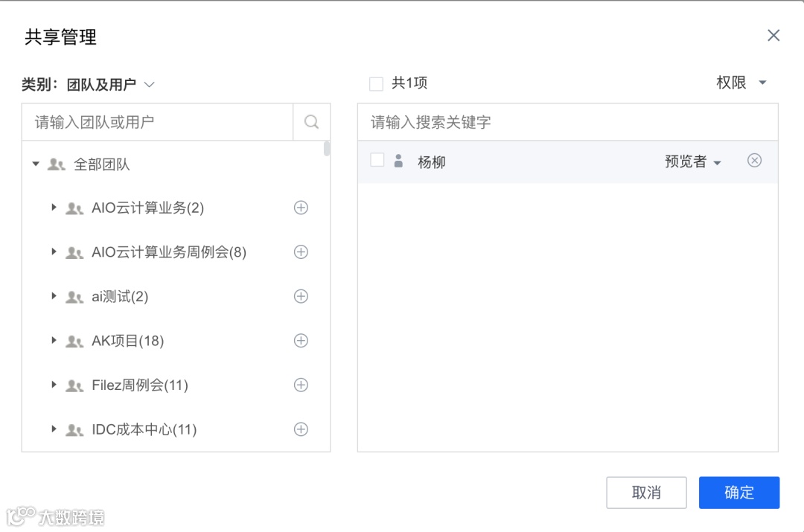Open the 权限 permissions dropdown
The width and height of the screenshot is (804, 532).
pyautogui.click(x=741, y=83)
